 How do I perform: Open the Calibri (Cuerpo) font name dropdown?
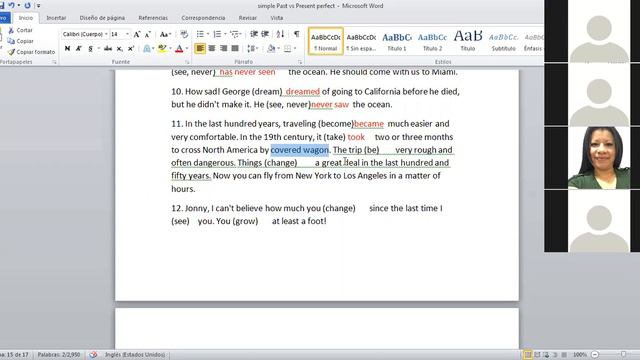106,34
